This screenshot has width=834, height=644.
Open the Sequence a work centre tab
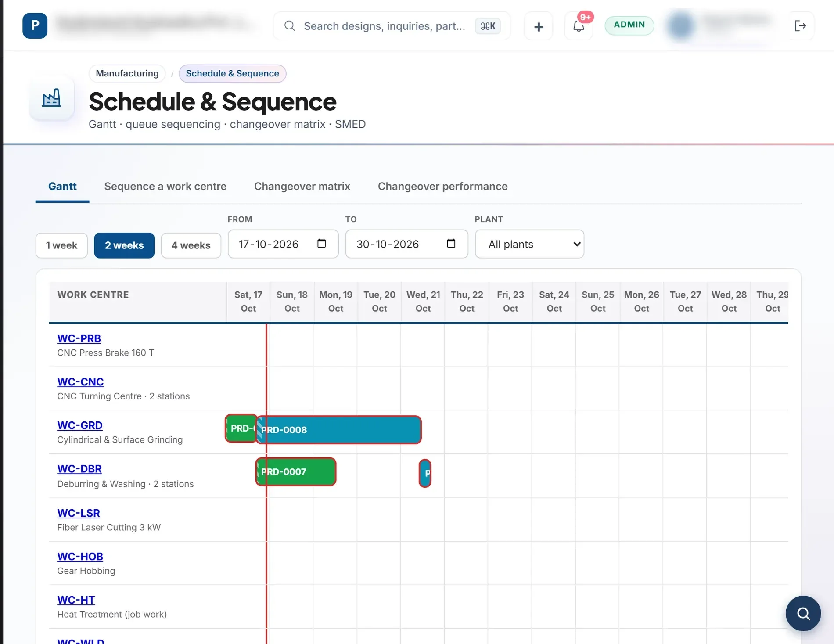(x=165, y=187)
